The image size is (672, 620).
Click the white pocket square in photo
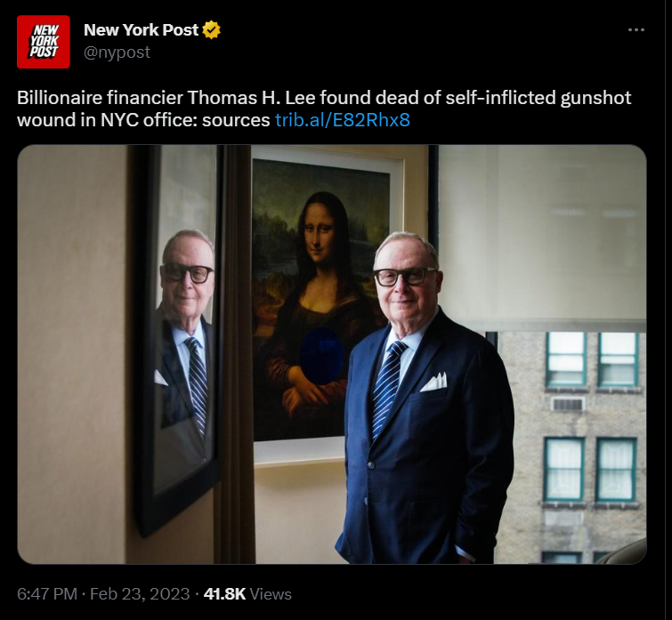point(433,382)
